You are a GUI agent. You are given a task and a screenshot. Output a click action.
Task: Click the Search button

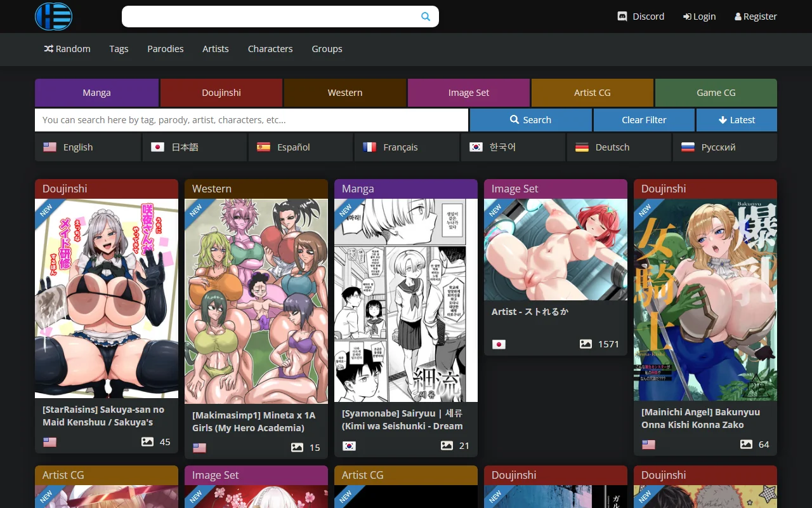530,120
